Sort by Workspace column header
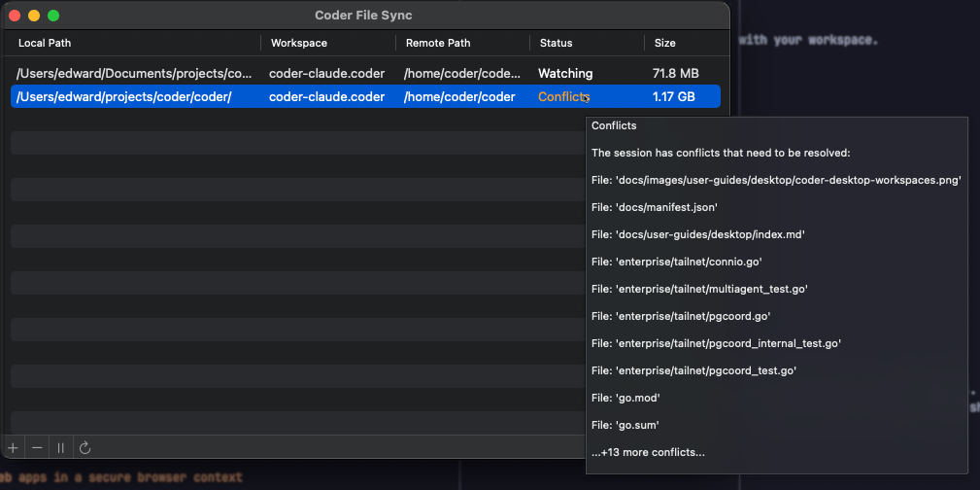The height and width of the screenshot is (490, 980). pyautogui.click(x=299, y=43)
